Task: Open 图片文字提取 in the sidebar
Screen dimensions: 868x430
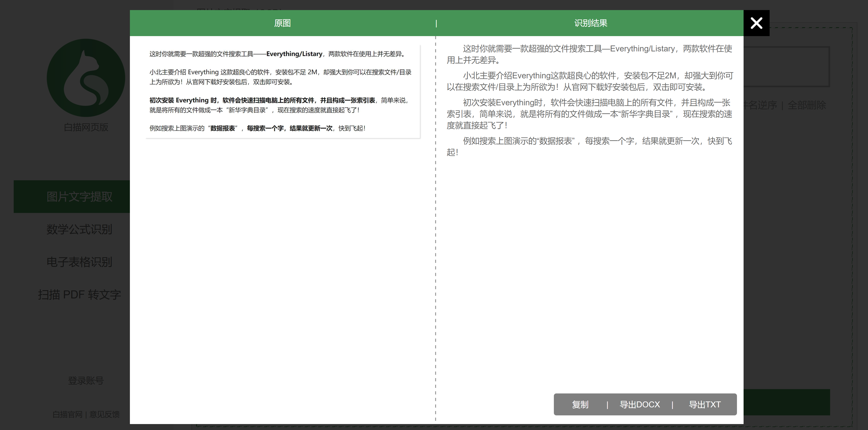Action: pyautogui.click(x=72, y=197)
